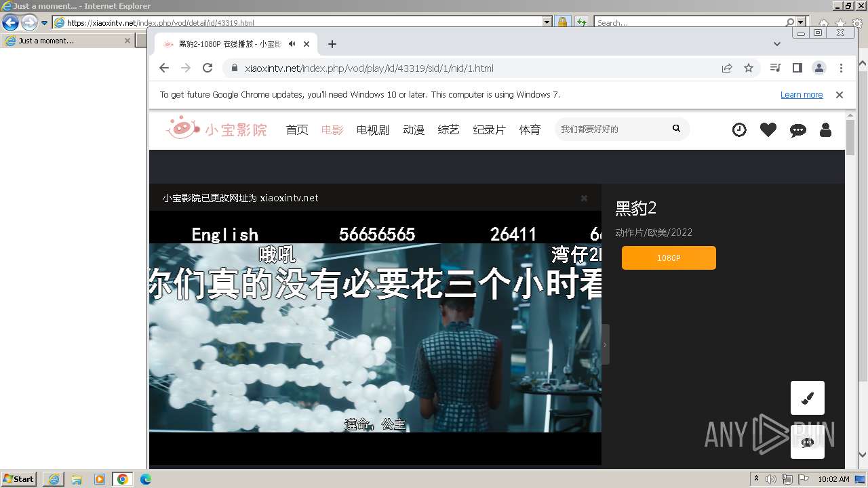The image size is (868, 488).
Task: Open the messages chat bubble icon
Action: click(798, 130)
